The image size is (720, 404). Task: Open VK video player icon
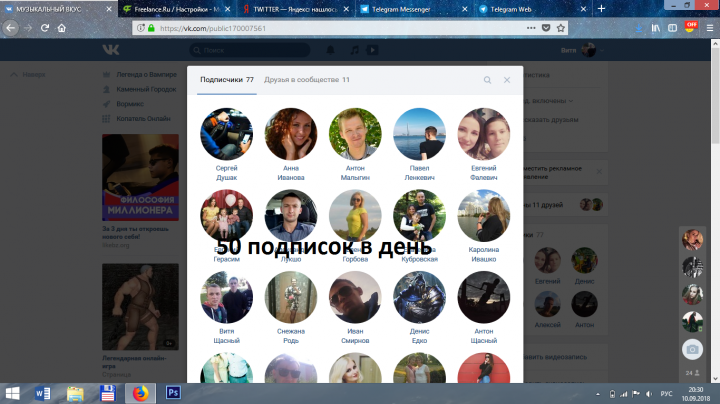tap(372, 50)
